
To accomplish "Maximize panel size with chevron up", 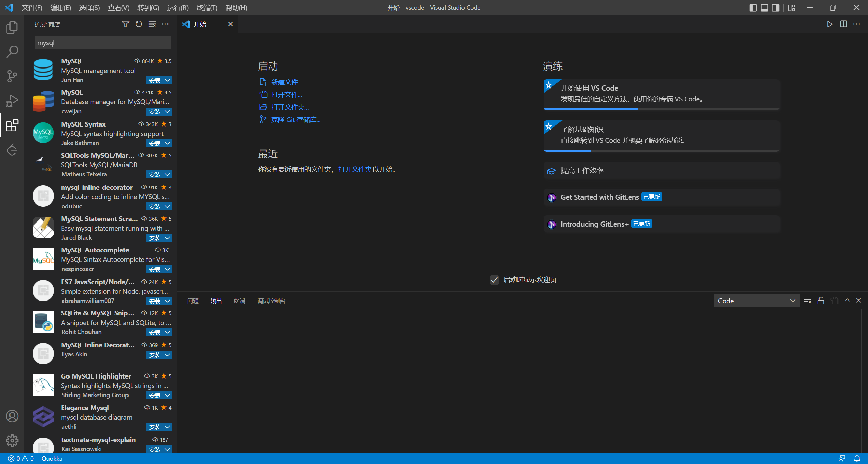I will (x=847, y=300).
